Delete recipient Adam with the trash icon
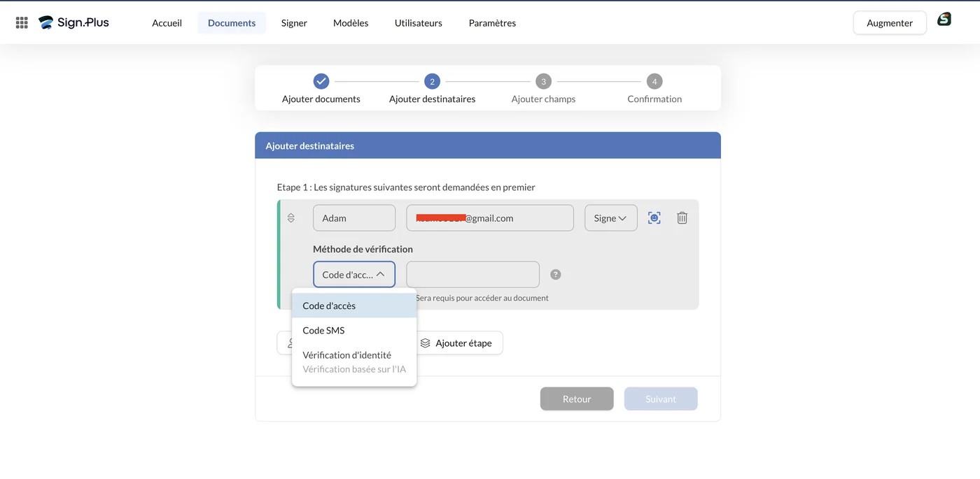The width and height of the screenshot is (980, 479). 682,218
